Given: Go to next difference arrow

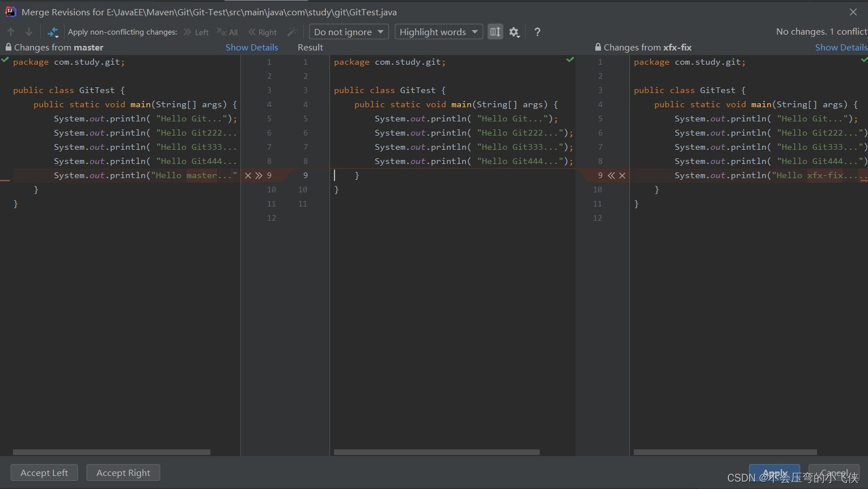Looking at the screenshot, I should click(x=29, y=32).
